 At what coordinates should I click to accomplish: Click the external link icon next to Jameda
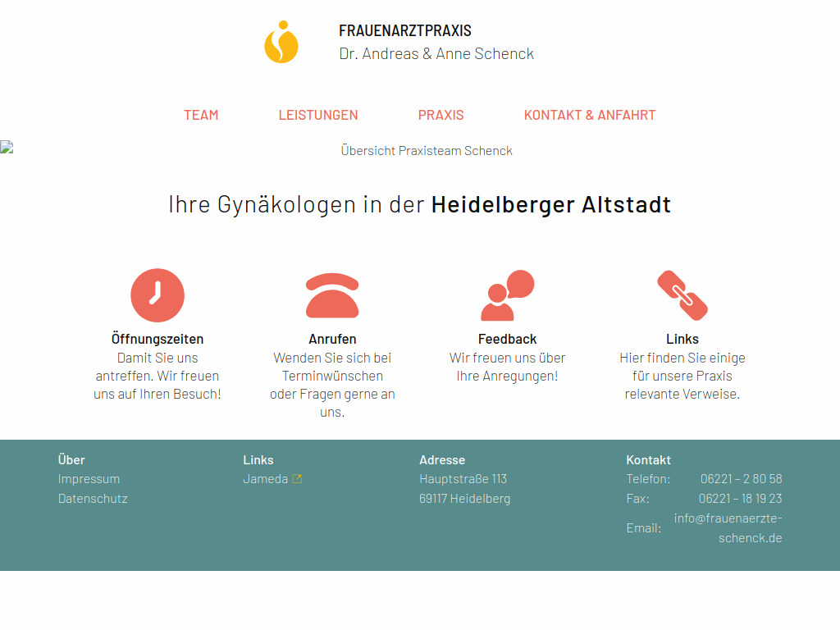[296, 477]
